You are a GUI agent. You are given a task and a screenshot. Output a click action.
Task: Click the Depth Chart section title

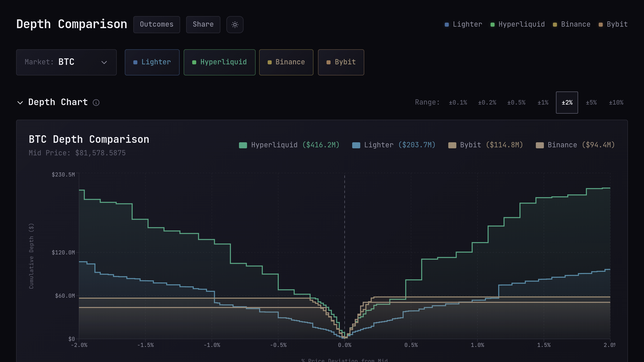[58, 102]
